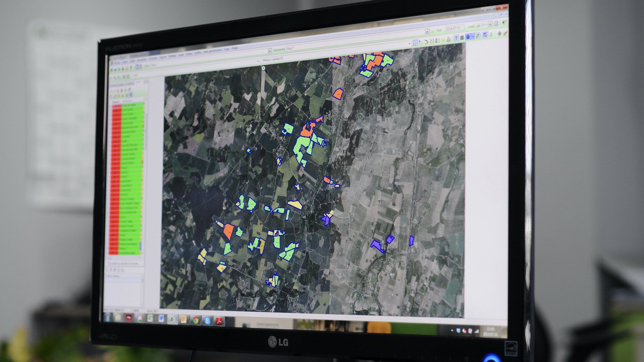
Task: Open Adobe Reader from the taskbar
Action: tap(219, 321)
